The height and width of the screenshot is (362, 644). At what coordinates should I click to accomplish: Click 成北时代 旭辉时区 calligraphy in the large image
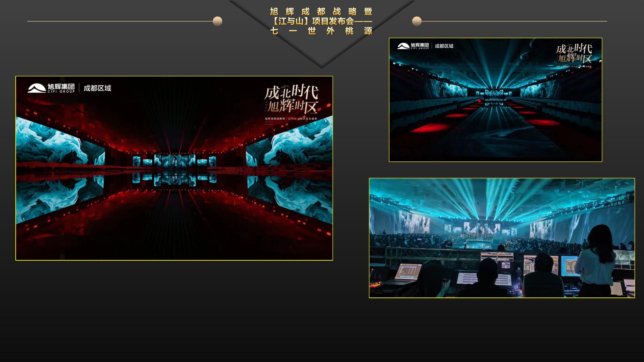click(x=292, y=99)
